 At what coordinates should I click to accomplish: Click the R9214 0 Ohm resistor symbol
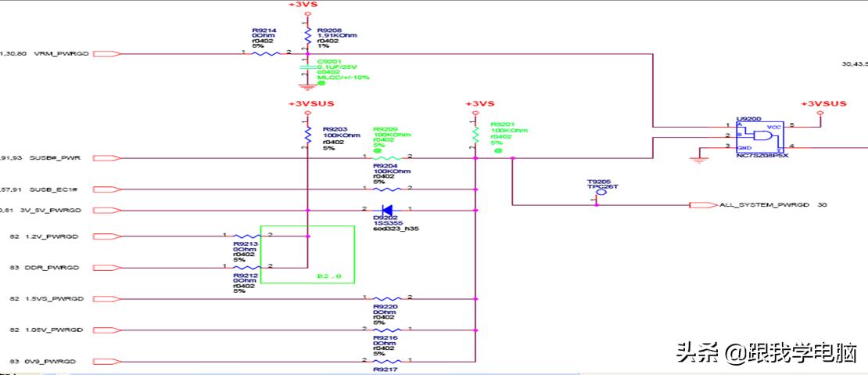coord(266,53)
